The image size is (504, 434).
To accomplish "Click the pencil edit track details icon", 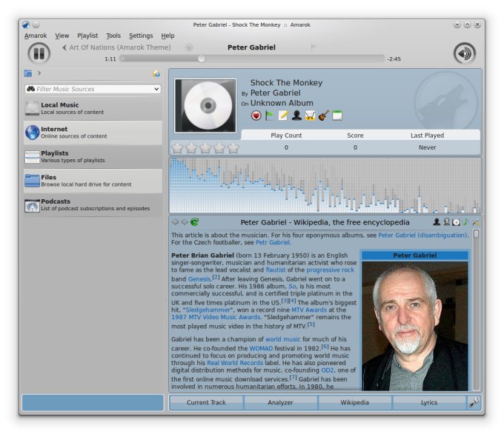I will click(x=283, y=116).
